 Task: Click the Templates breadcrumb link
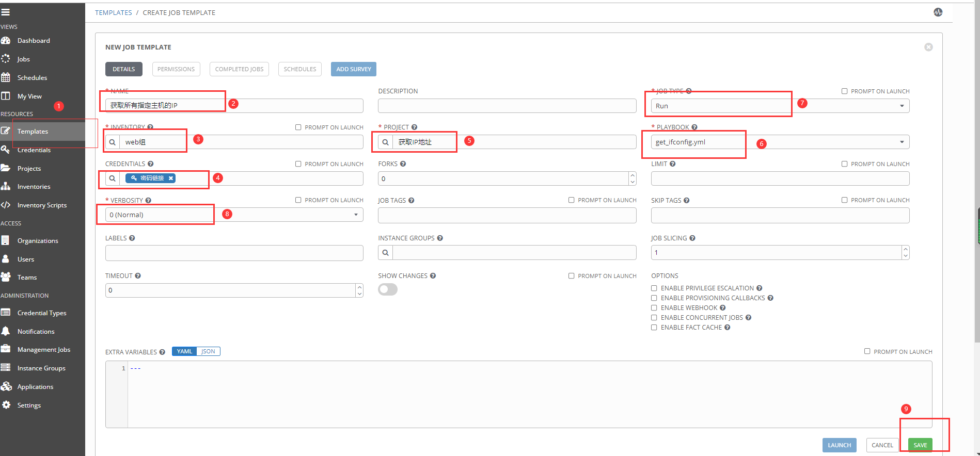pos(114,12)
